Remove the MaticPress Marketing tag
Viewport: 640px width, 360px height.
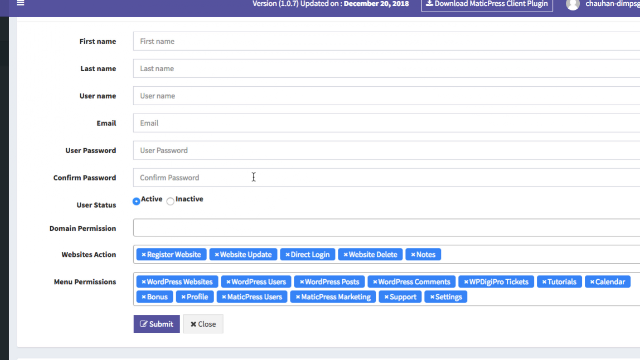click(x=298, y=297)
